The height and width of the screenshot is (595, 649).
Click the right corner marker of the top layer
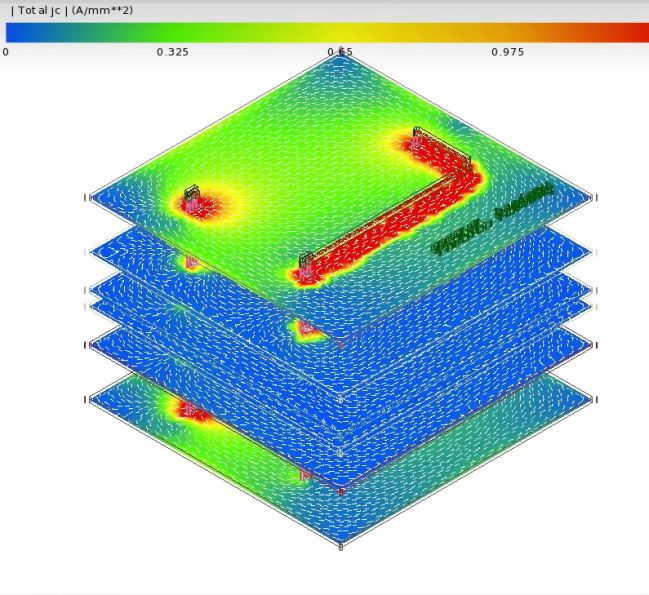(x=594, y=198)
